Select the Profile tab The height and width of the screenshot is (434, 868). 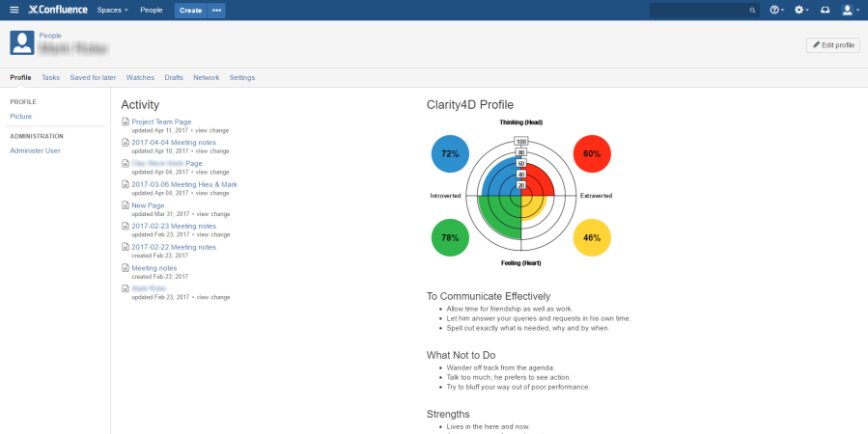(x=20, y=78)
